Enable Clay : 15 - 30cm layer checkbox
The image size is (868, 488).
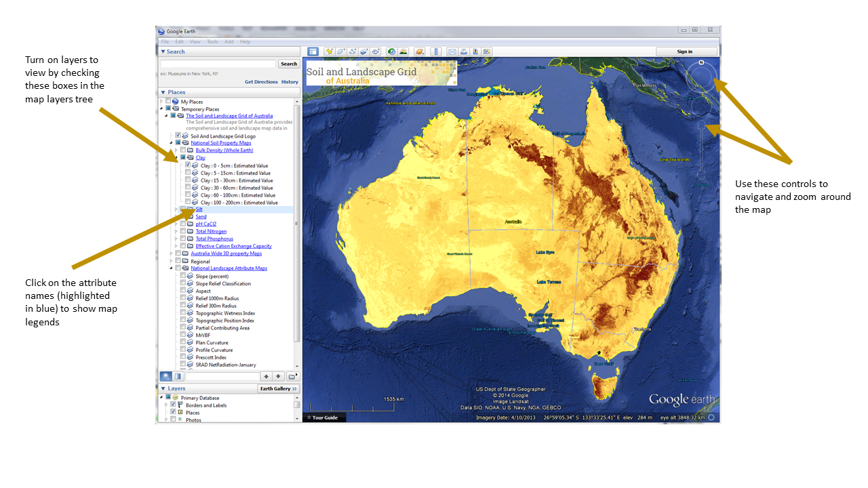tap(188, 180)
